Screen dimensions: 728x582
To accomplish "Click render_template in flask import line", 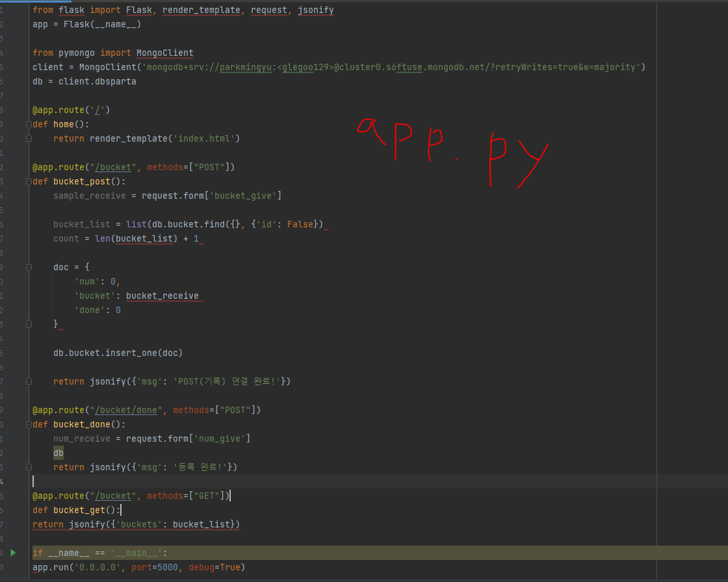I will 201,10.
